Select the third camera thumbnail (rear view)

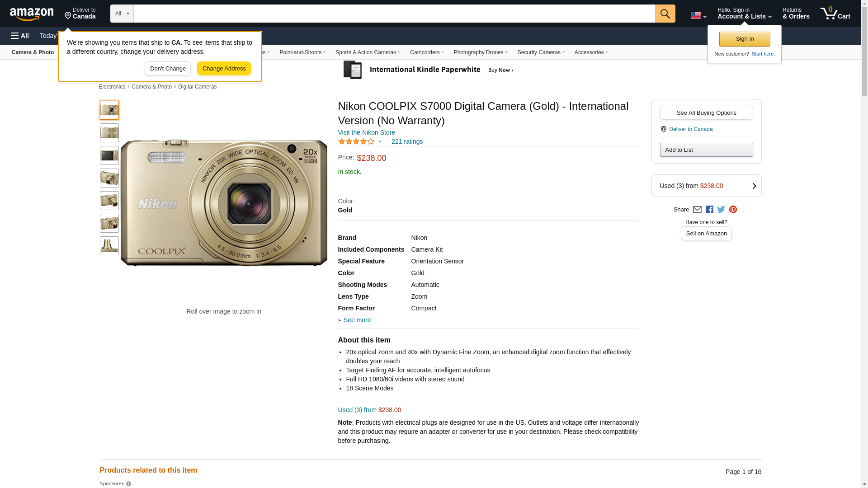point(109,155)
